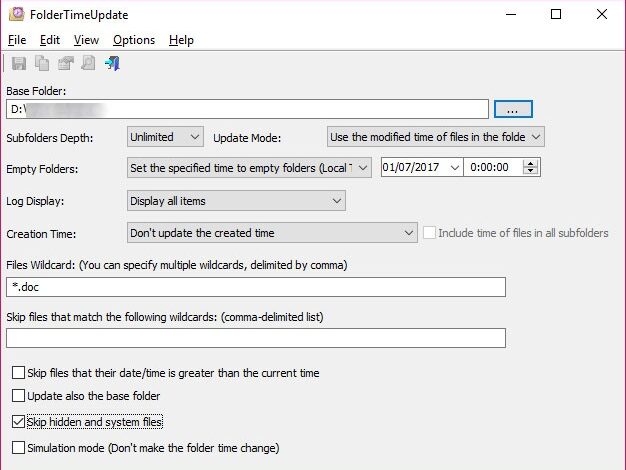626x470 pixels.
Task: Uncheck 'Skip hidden and system files'
Action: [x=18, y=422]
